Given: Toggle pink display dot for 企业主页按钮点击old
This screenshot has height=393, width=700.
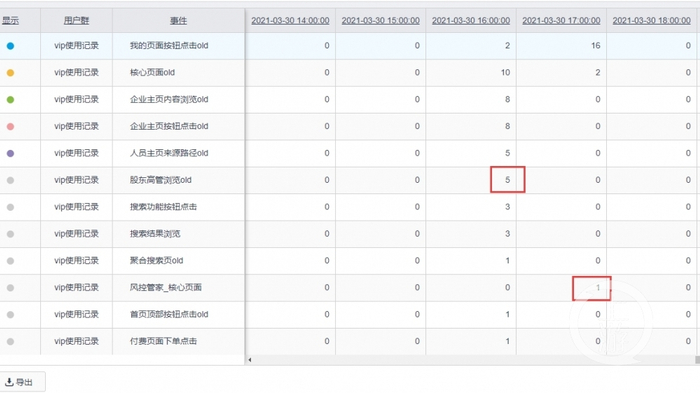Looking at the screenshot, I should 10,126.
